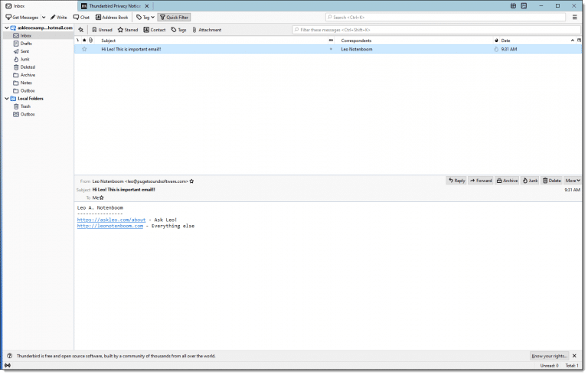Open the leonotenboom.com link
This screenshot has width=588, height=375.
click(x=110, y=226)
